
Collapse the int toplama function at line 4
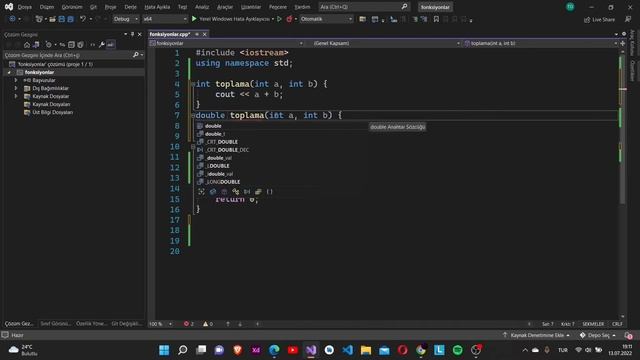coord(193,84)
